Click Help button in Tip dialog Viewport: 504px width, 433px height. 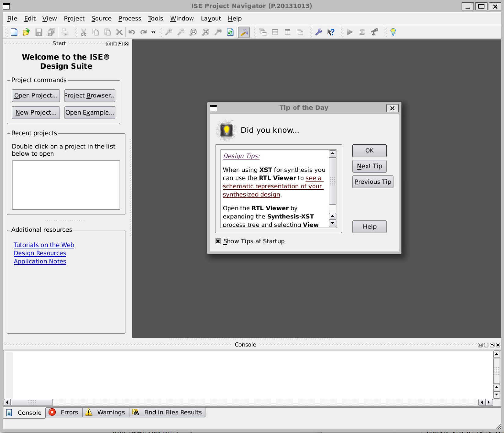(369, 226)
